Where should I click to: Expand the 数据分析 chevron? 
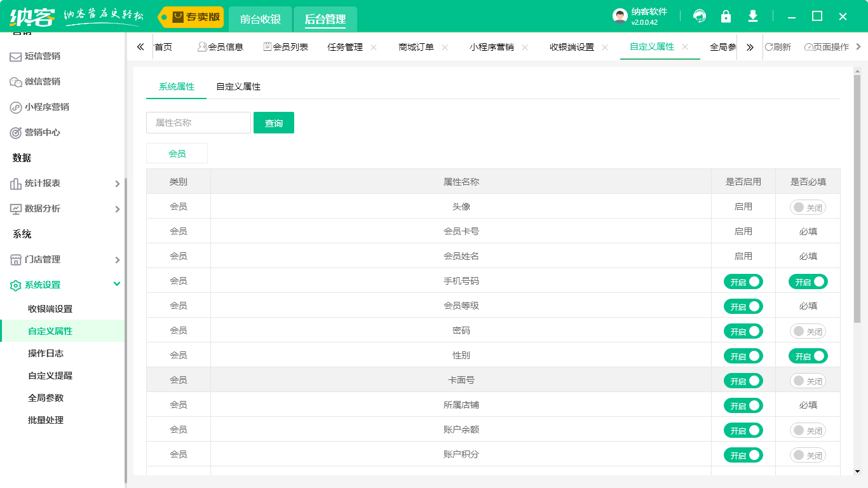coord(117,209)
